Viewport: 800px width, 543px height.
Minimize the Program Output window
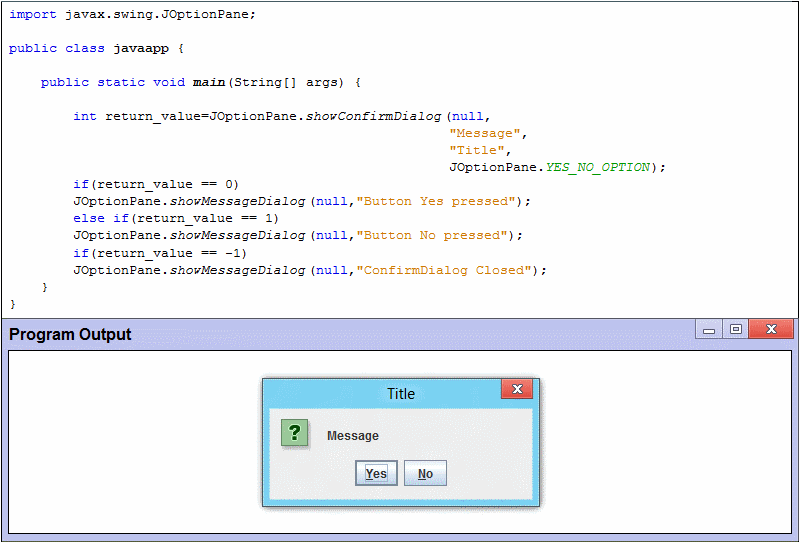pos(709,329)
